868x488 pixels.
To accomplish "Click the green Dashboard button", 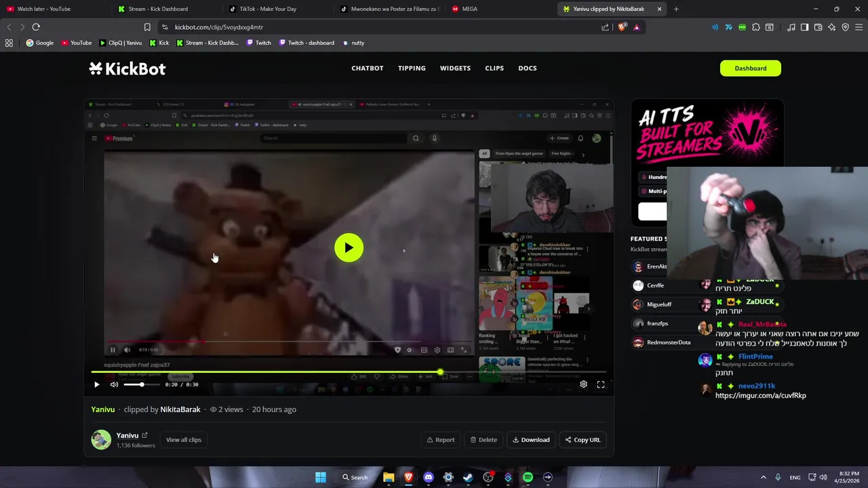I will click(750, 68).
